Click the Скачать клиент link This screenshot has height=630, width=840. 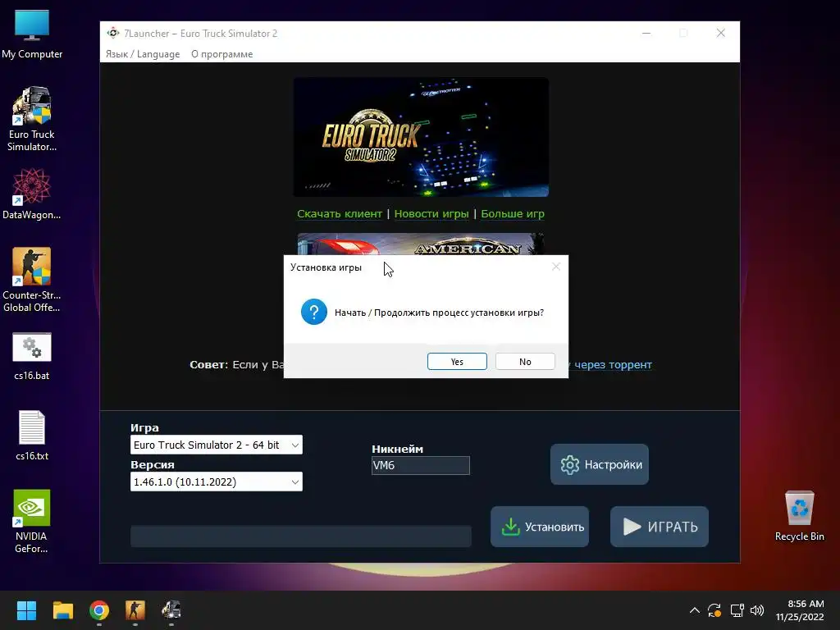[340, 214]
